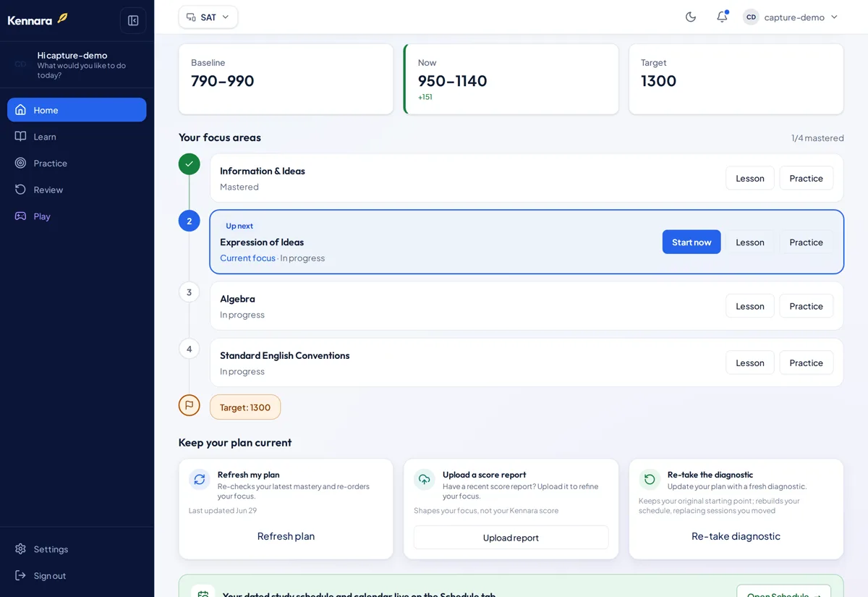Click the Re-take the diagnostic icon
This screenshot has height=597, width=868.
tap(650, 479)
